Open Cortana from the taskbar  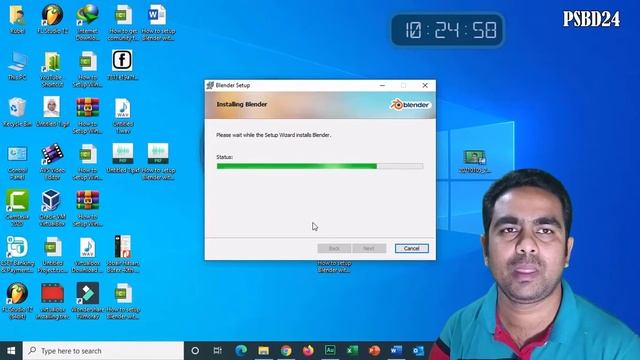point(195,351)
